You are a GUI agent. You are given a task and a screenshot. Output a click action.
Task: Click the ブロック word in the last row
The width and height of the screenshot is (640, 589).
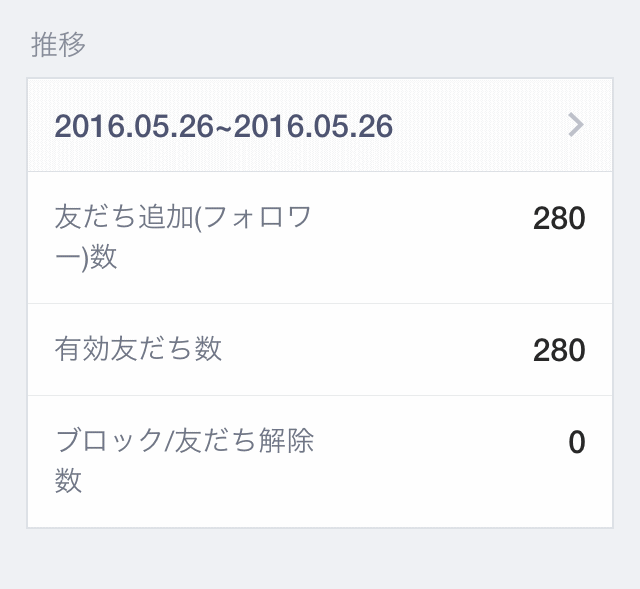coord(109,441)
